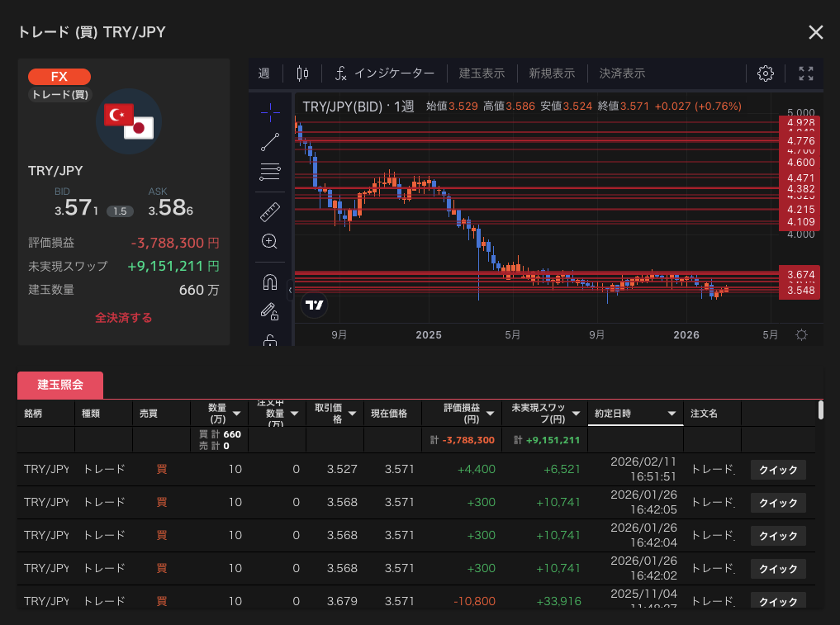Click the 4.928 red price label
The image size is (840, 625).
tap(800, 122)
